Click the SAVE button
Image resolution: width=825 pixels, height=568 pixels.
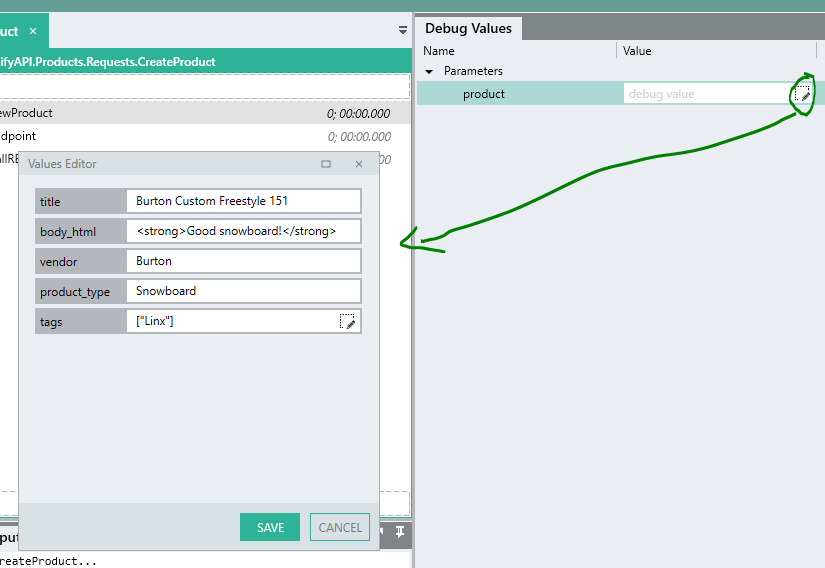(270, 527)
